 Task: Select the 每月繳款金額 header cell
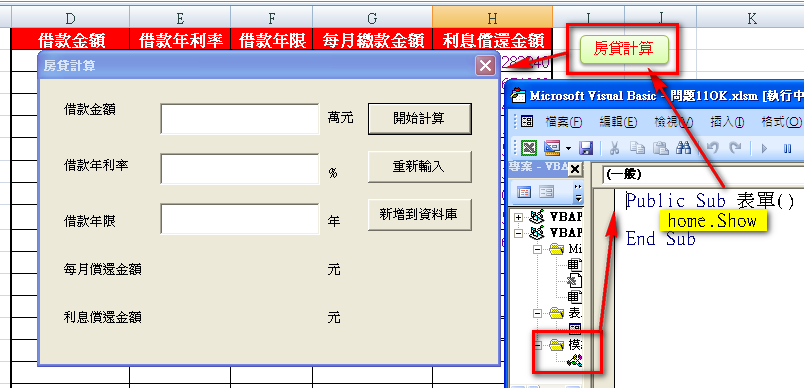click(372, 39)
